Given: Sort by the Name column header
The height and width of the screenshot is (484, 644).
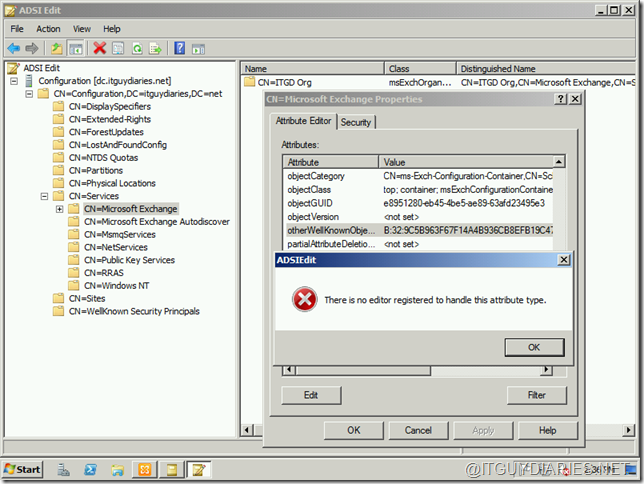Looking at the screenshot, I should (313, 69).
